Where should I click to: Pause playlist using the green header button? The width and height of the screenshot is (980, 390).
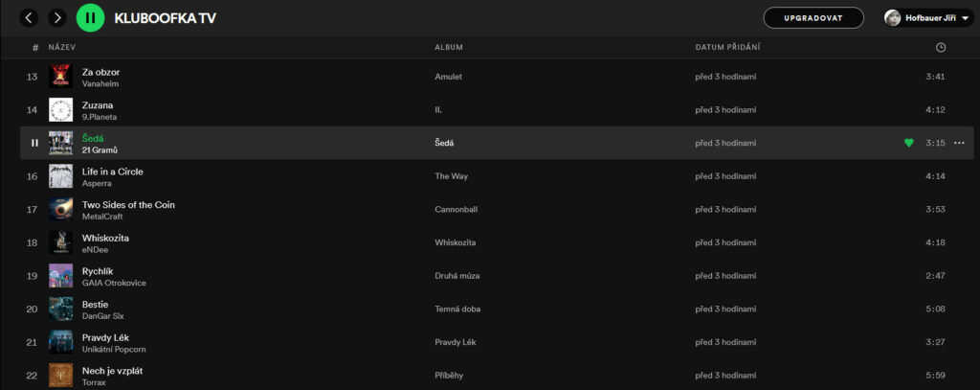click(91, 17)
